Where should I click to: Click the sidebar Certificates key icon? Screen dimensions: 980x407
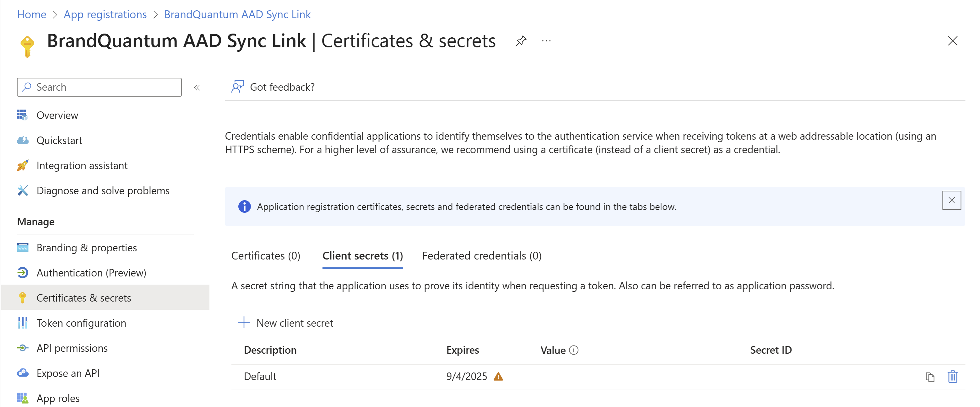coord(22,297)
